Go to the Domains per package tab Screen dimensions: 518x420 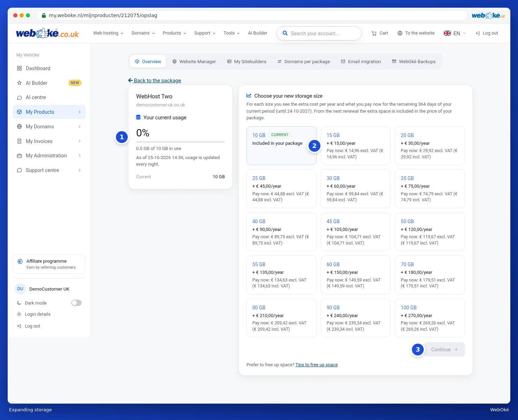(304, 61)
